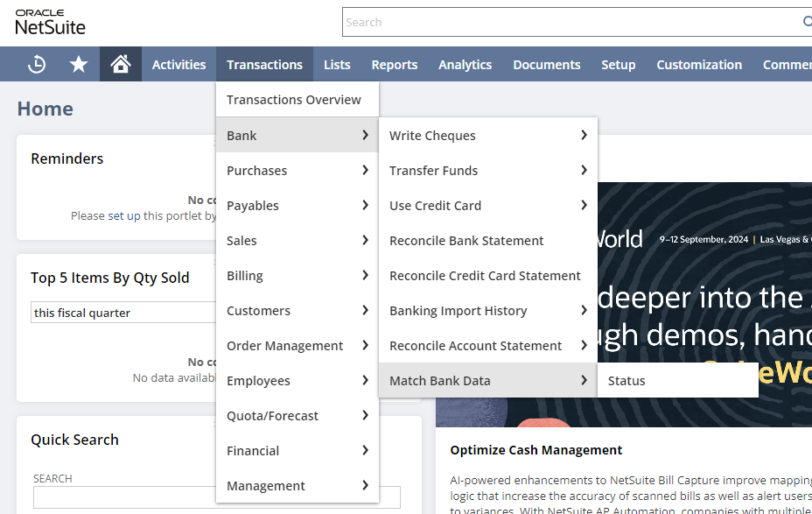Open Reconcile Bank Statement menu item
The image size is (812, 514).
click(466, 241)
